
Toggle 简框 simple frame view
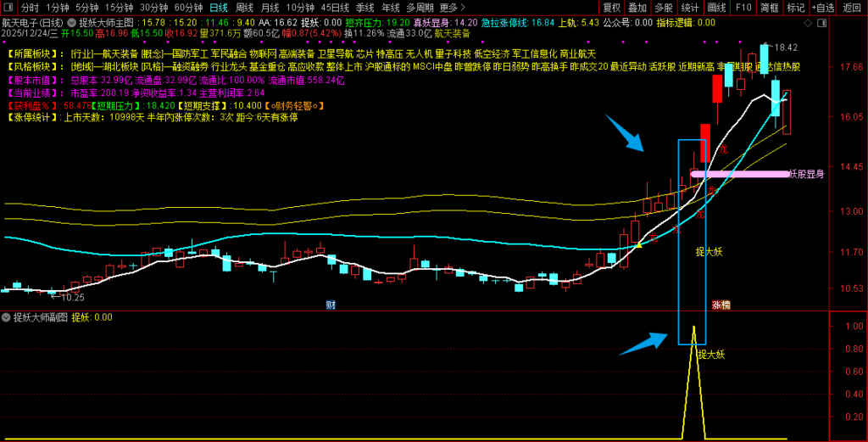769,8
